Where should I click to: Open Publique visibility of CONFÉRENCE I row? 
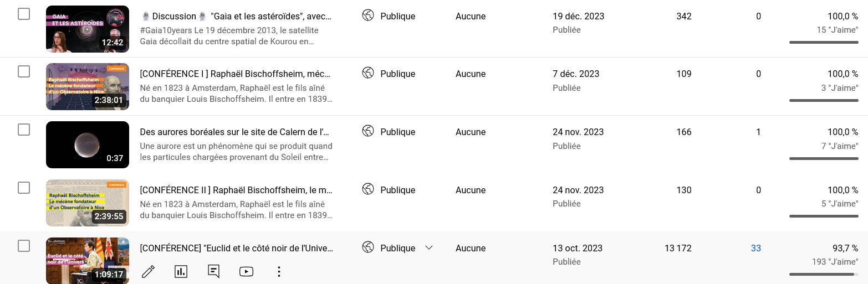point(397,74)
